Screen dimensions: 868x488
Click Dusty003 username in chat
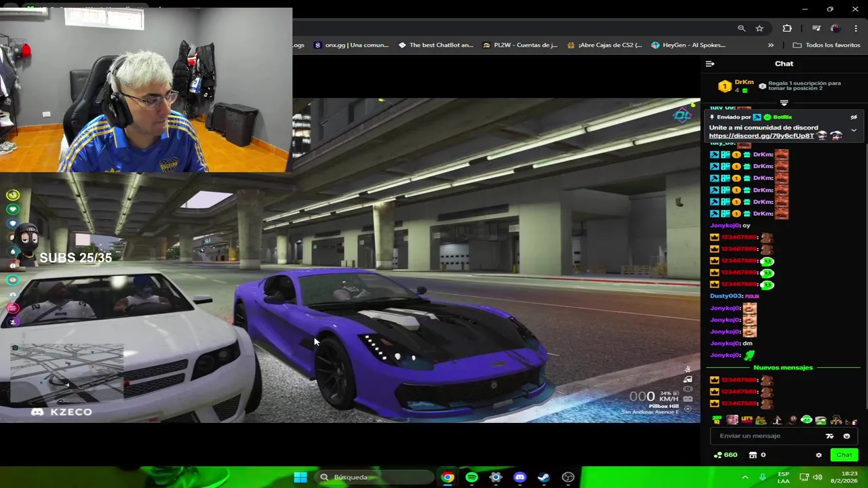click(726, 296)
